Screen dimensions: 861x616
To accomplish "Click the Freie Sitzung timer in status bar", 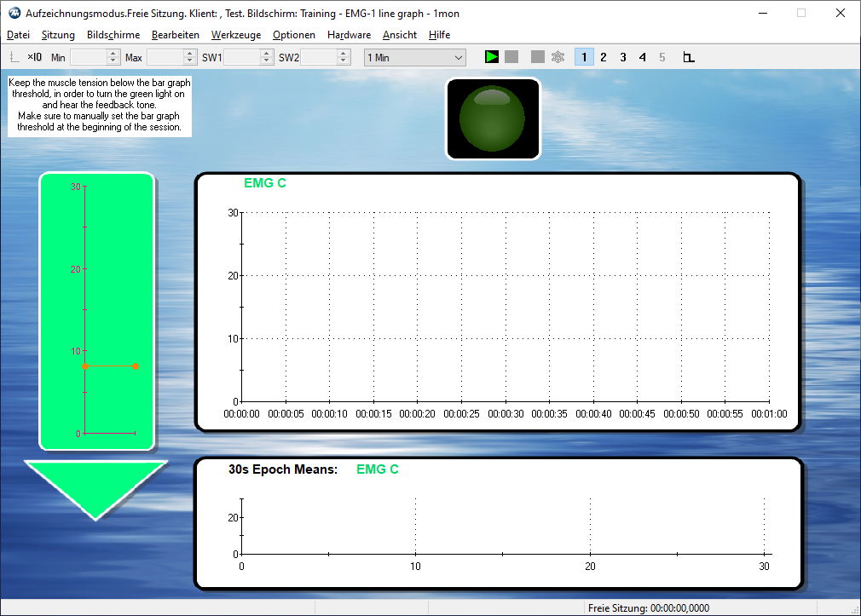I will coord(649,608).
